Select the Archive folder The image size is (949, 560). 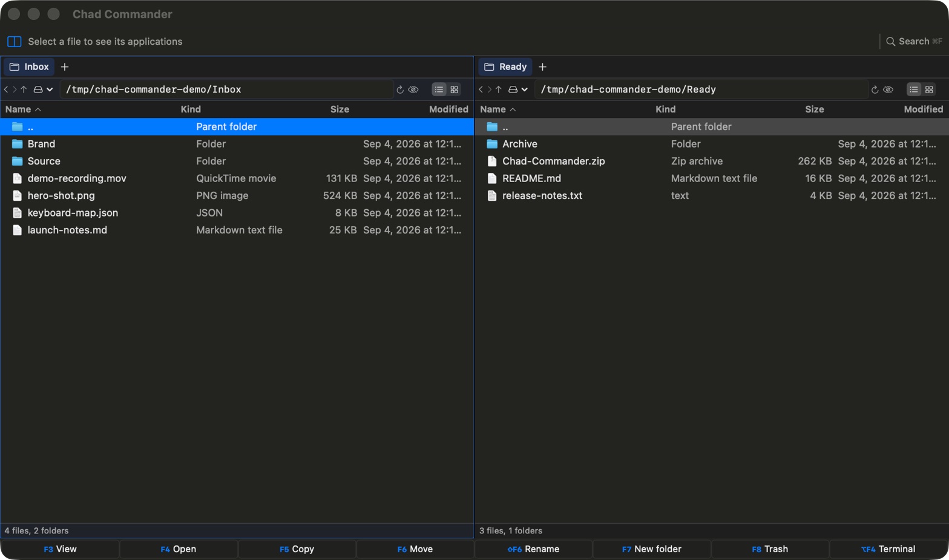712,144
